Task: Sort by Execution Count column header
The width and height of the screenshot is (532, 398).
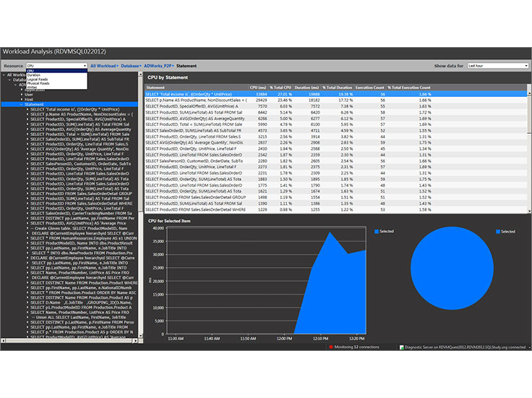Action: (369, 88)
